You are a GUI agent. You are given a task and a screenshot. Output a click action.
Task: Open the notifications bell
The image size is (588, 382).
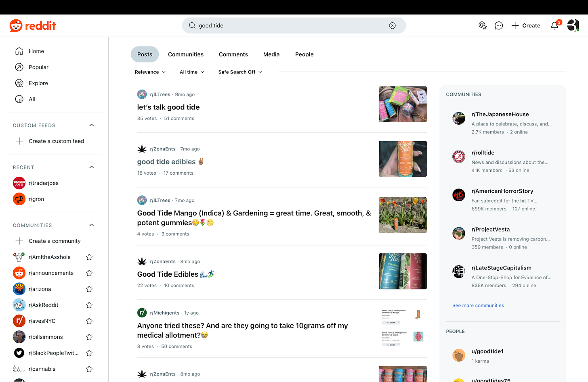click(555, 25)
